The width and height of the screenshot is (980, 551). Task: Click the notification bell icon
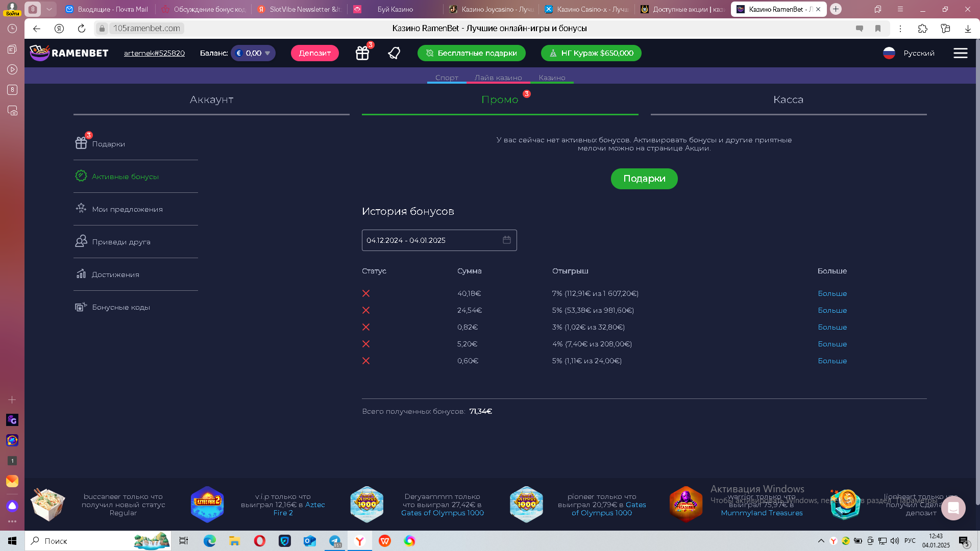point(394,53)
